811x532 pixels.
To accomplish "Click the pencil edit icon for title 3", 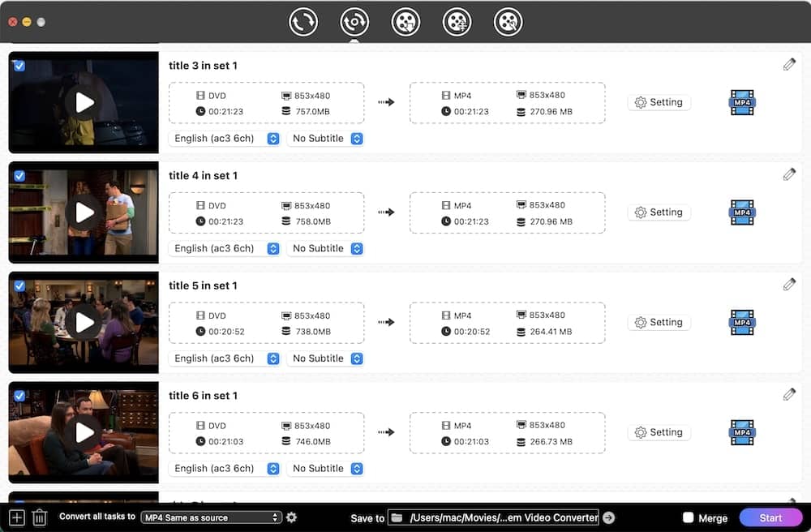I will tap(789, 65).
